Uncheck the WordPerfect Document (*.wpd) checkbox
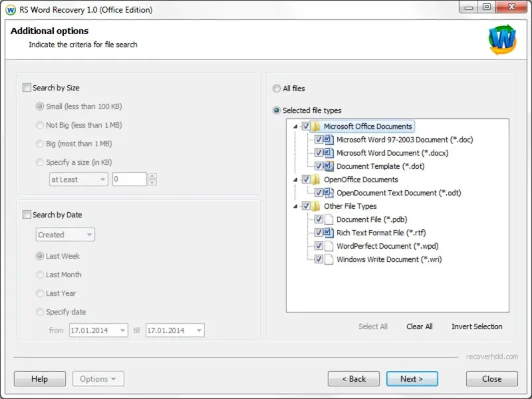Image resolution: width=532 pixels, height=399 pixels. [x=319, y=245]
